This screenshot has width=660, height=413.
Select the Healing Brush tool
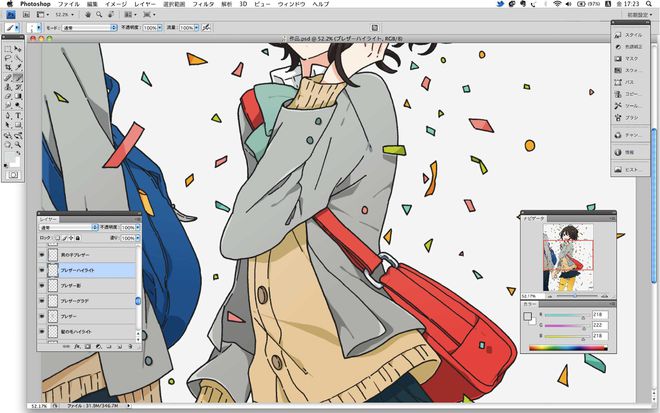coord(8,77)
